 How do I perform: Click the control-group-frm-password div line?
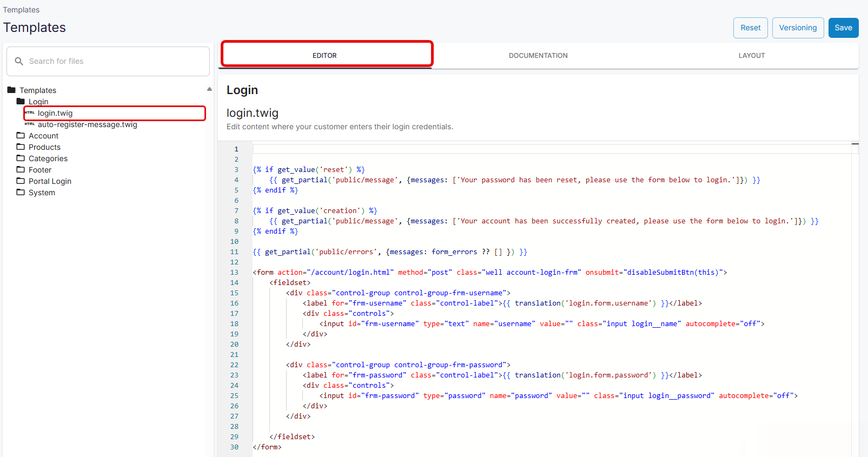(x=398, y=365)
